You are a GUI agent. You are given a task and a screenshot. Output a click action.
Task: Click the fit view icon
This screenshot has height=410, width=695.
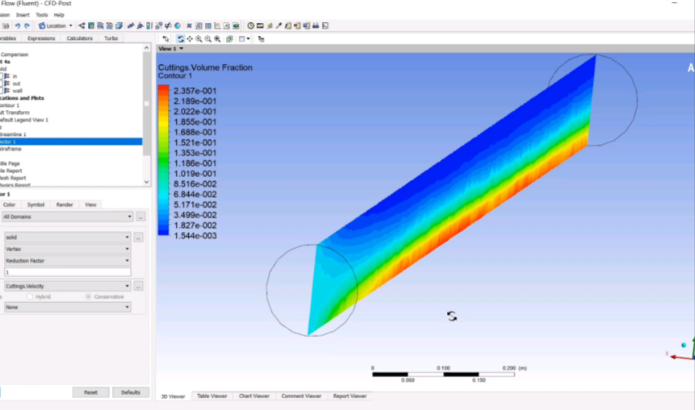click(x=228, y=38)
